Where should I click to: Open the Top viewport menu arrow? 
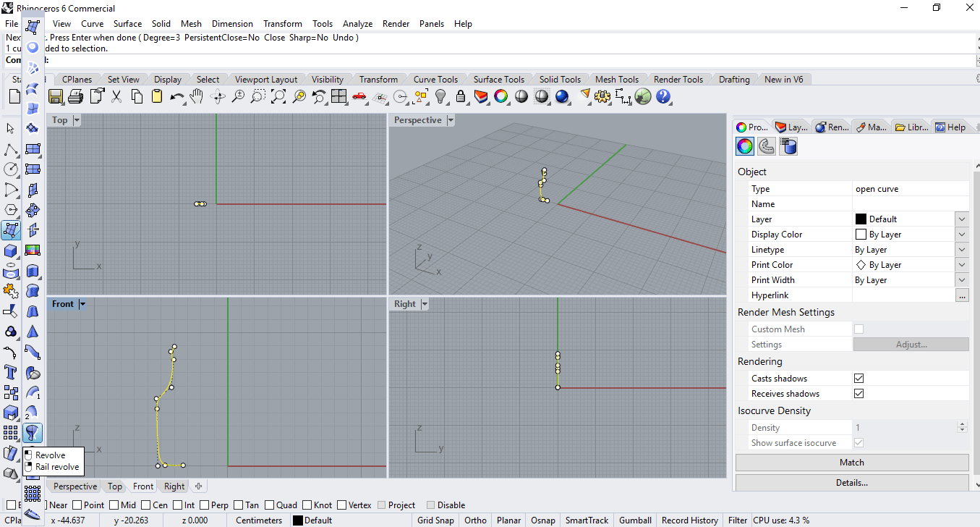point(77,120)
